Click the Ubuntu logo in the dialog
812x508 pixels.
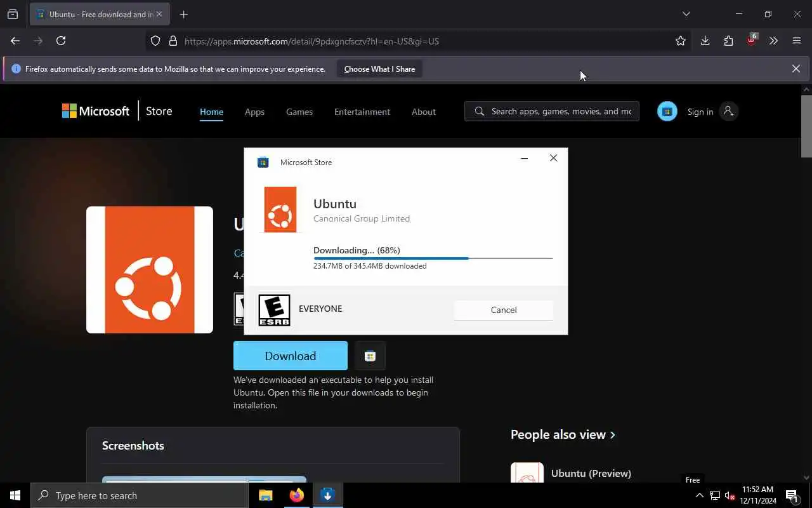click(280, 210)
